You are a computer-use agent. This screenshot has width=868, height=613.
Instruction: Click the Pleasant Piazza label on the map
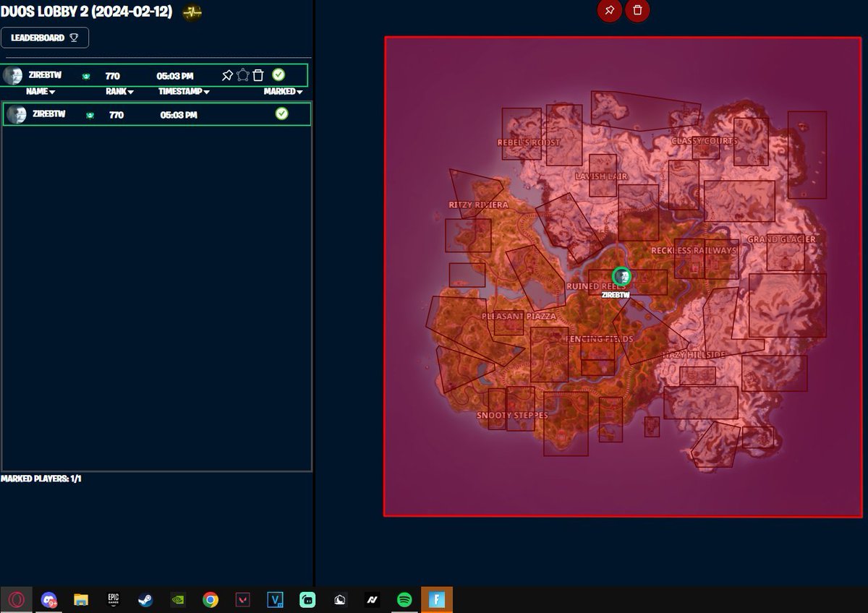tap(519, 317)
